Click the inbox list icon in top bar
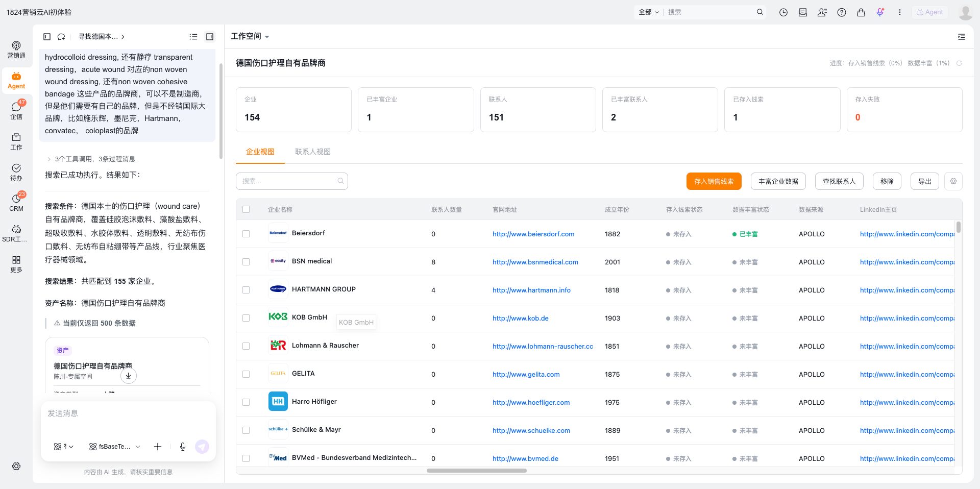This screenshot has height=489, width=980. (x=803, y=12)
